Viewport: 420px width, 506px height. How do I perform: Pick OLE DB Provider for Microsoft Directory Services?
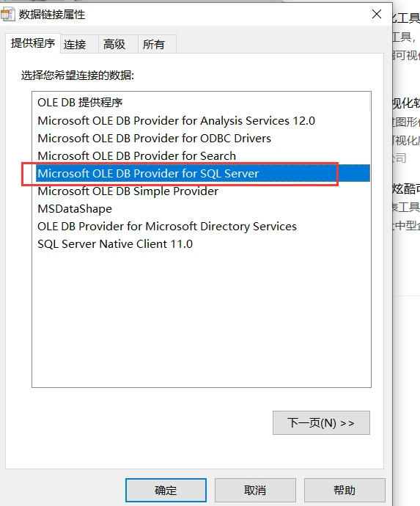coord(167,227)
